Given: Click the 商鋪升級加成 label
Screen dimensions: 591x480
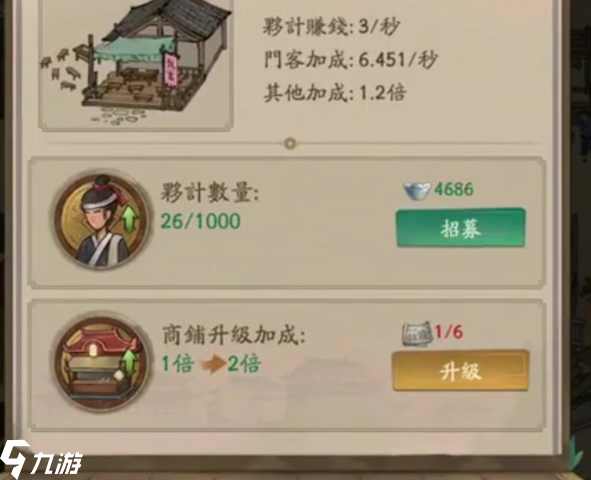Looking at the screenshot, I should pos(233,335).
